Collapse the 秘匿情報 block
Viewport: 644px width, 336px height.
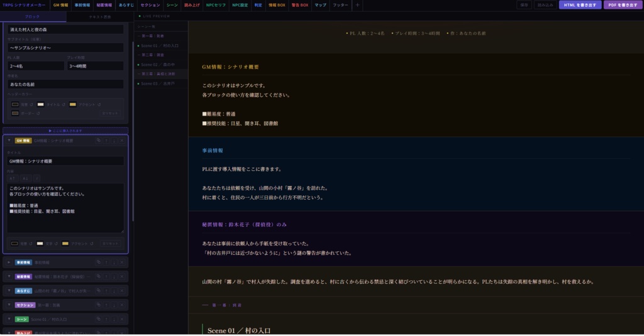[9, 276]
